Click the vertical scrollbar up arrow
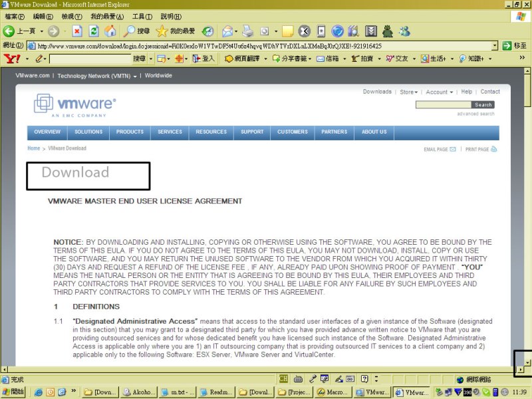The width and height of the screenshot is (532, 399). [527, 70]
